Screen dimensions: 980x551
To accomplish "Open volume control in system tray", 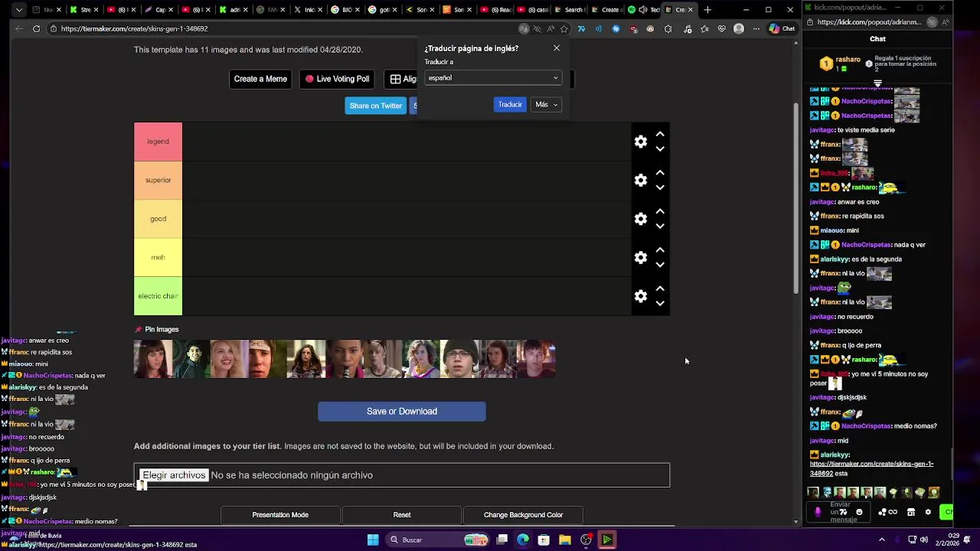I will 924,540.
